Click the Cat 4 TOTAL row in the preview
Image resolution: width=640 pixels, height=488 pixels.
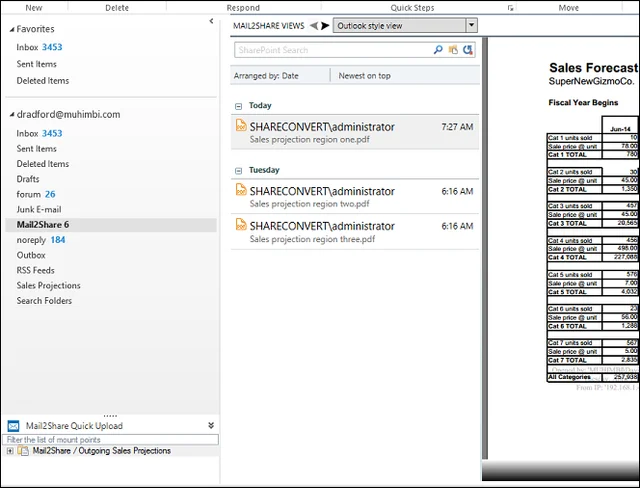coord(593,257)
